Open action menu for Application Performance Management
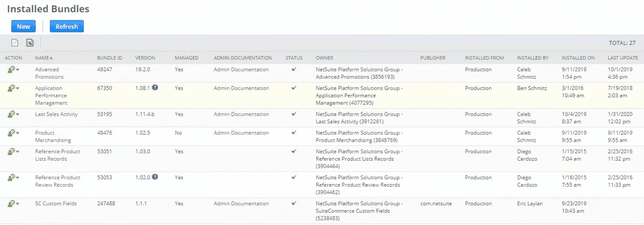The width and height of the screenshot is (644, 225). click(13, 88)
